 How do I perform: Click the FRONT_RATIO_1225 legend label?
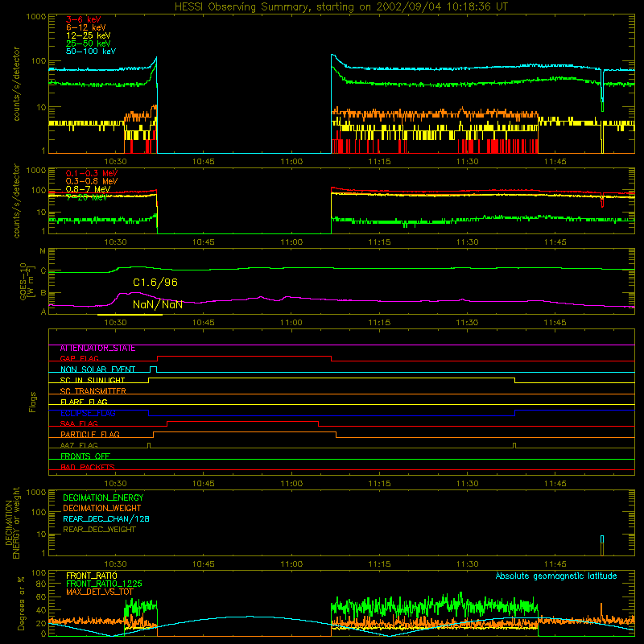click(104, 584)
